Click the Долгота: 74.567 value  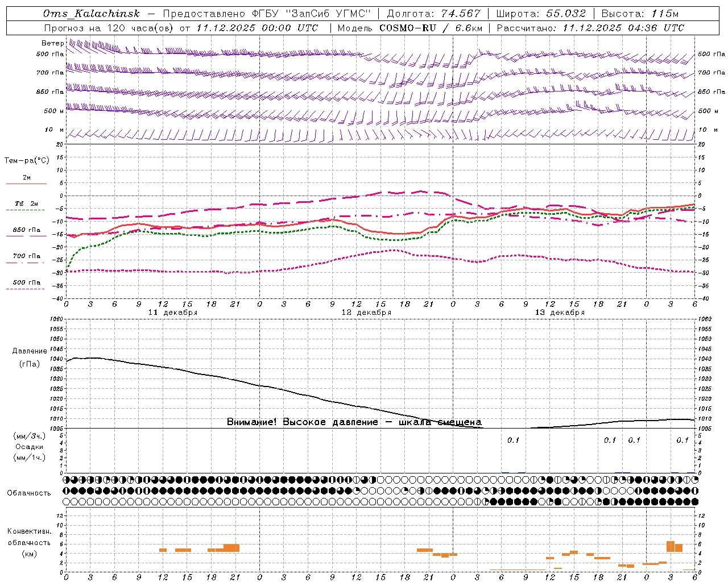point(433,14)
